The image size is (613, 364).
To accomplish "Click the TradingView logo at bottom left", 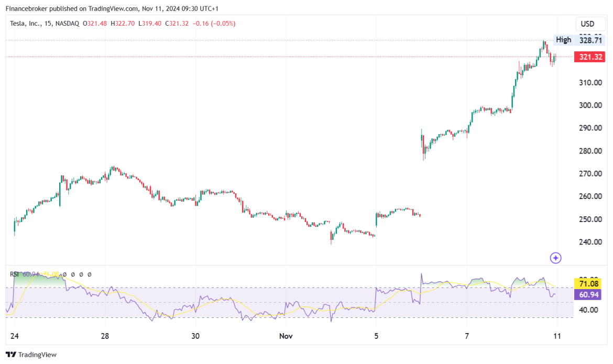I will point(31,355).
